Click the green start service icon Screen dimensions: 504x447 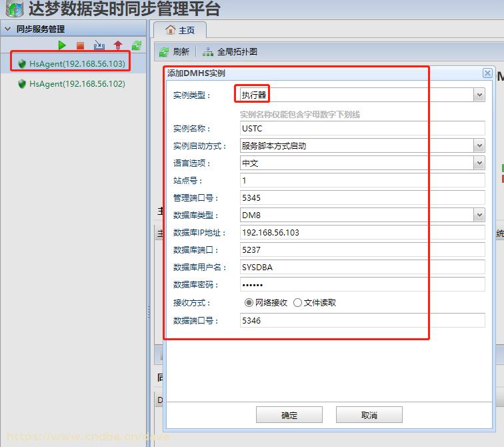pyautogui.click(x=62, y=45)
